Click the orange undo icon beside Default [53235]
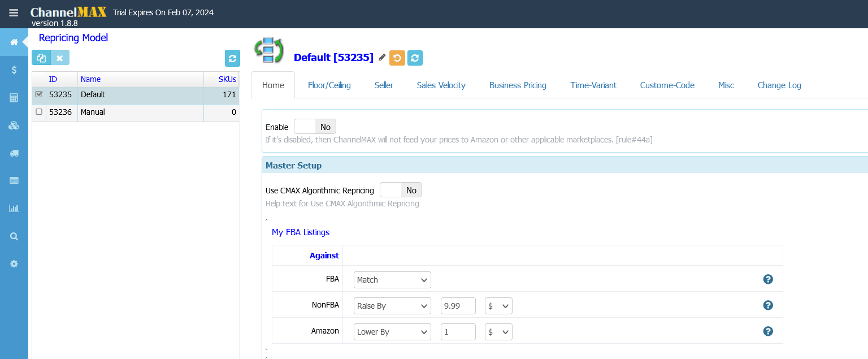The height and width of the screenshot is (359, 868). (x=397, y=58)
